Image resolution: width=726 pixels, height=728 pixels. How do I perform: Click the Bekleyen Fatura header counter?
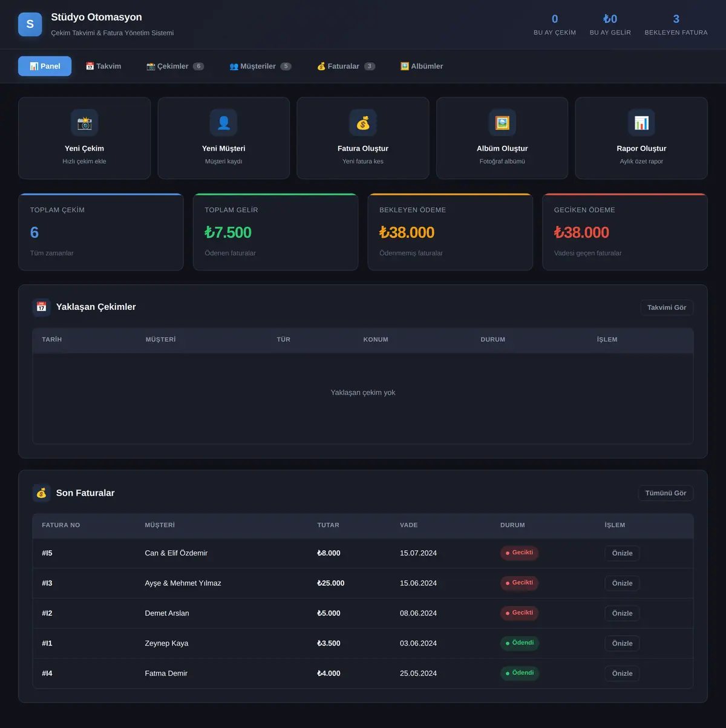(676, 24)
